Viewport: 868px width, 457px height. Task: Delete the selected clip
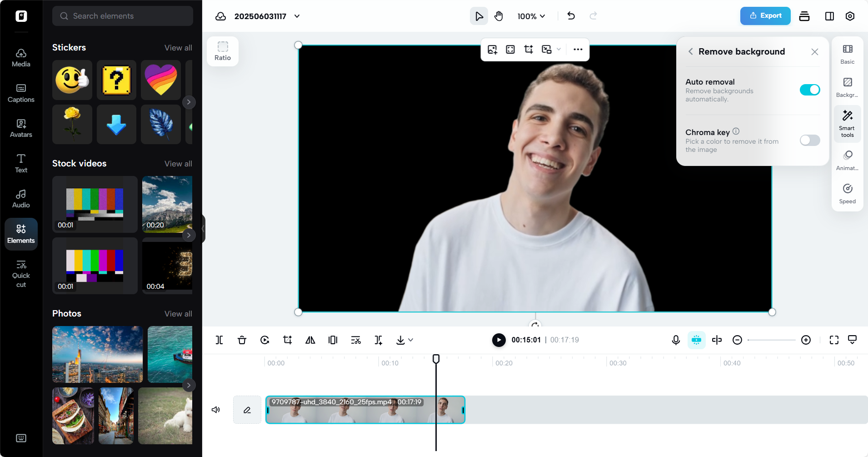point(242,340)
